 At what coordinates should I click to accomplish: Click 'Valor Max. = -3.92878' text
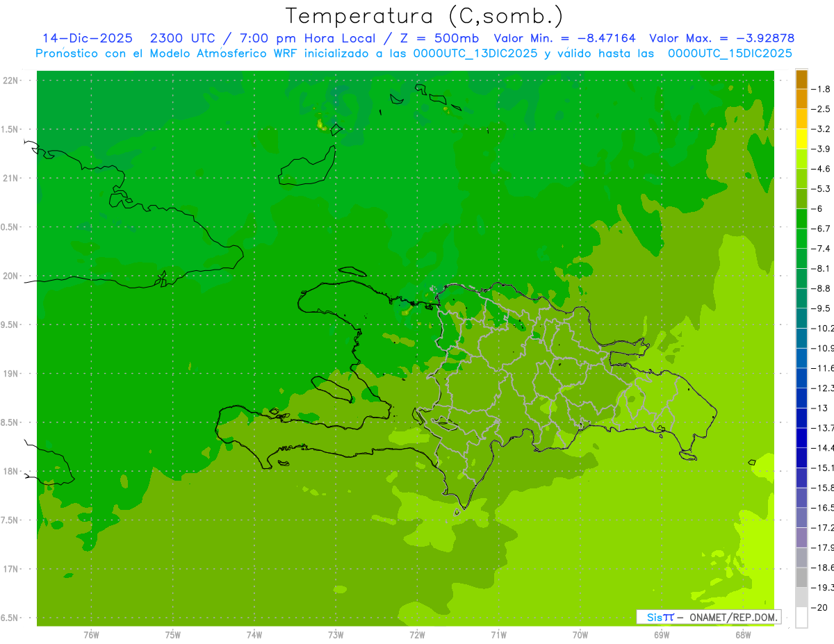coord(721,38)
